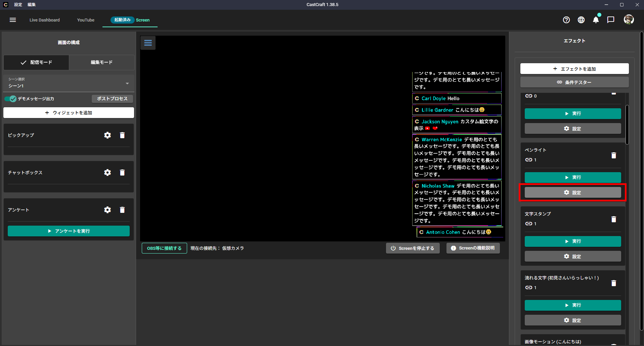Open Screenの機能説明

coord(473,248)
